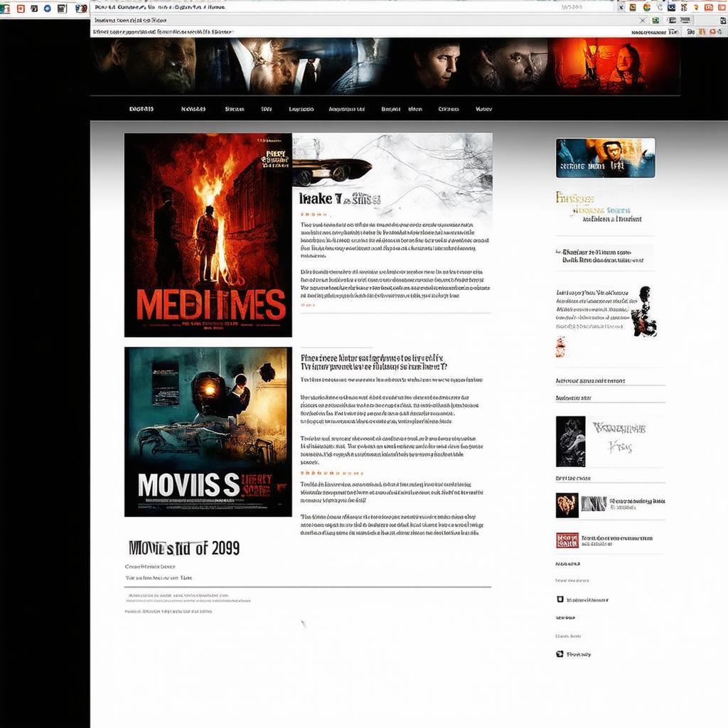This screenshot has width=728, height=728.
Task: Open the fiery MEDIIMES movie poster
Action: 208,235
